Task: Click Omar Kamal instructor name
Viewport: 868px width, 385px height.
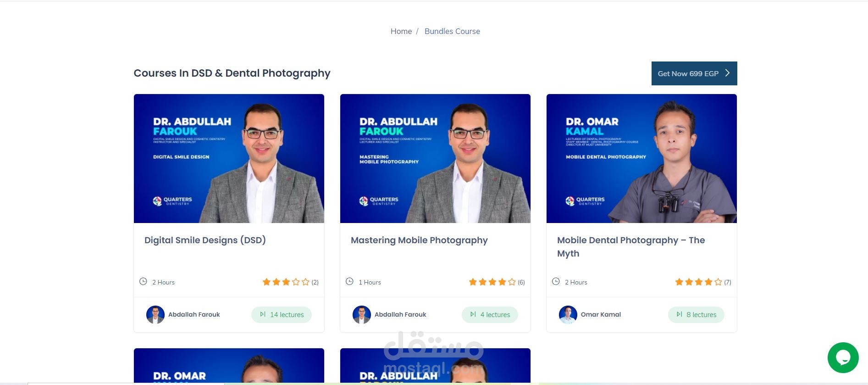Action: [601, 314]
